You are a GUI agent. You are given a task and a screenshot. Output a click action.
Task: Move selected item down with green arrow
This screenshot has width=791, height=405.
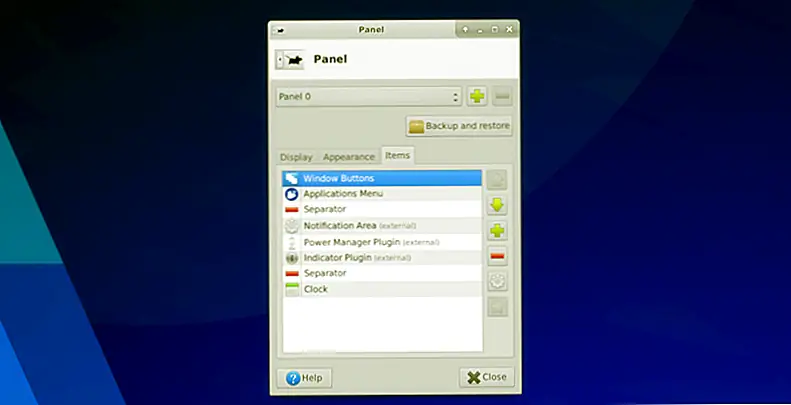pyautogui.click(x=497, y=205)
